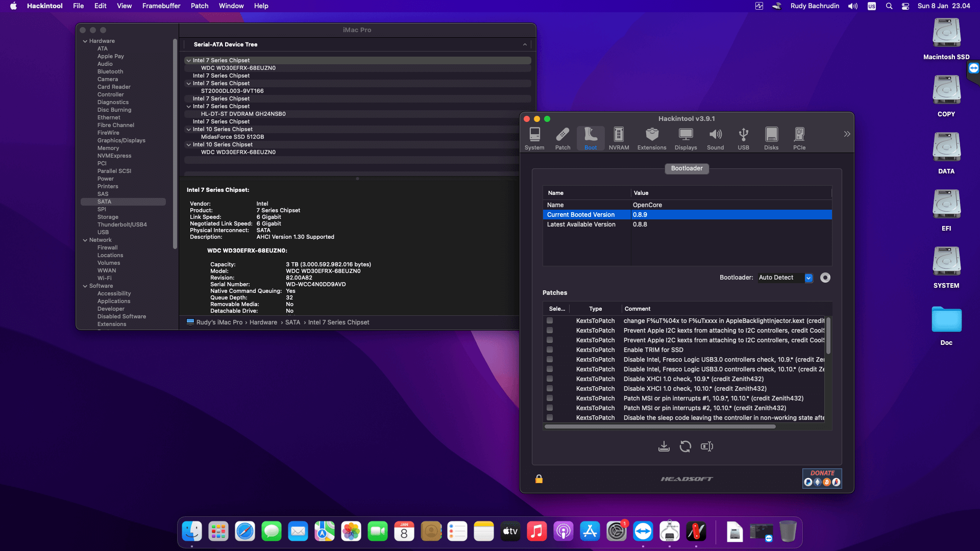Click the Patches list vertical scrollbar
980x551 pixels.
tap(828, 335)
